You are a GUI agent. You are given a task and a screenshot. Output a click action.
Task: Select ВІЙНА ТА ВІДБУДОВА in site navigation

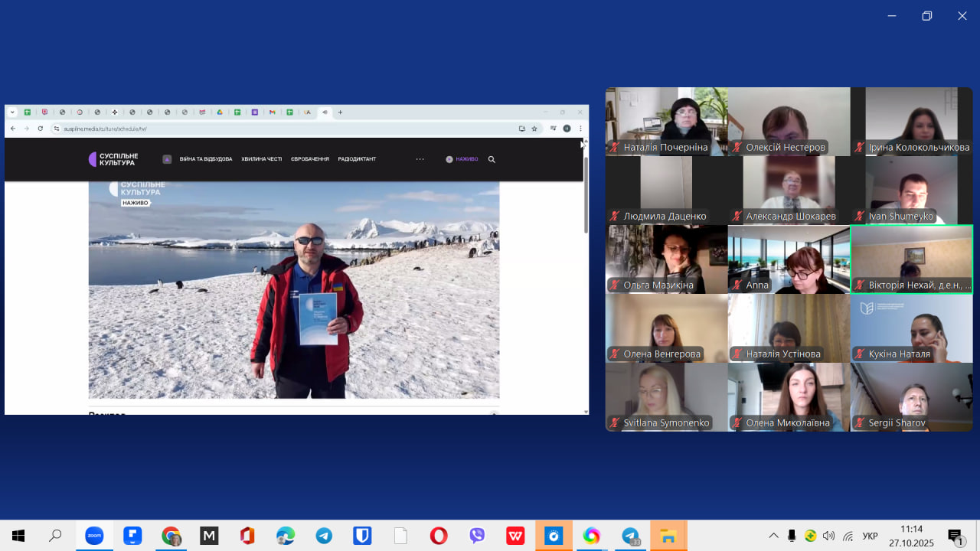tap(206, 159)
